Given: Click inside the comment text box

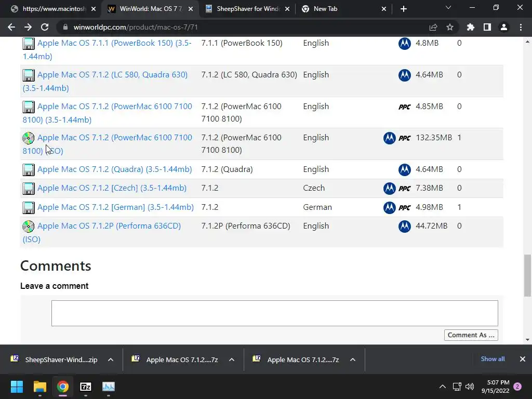Looking at the screenshot, I should pyautogui.click(x=275, y=313).
